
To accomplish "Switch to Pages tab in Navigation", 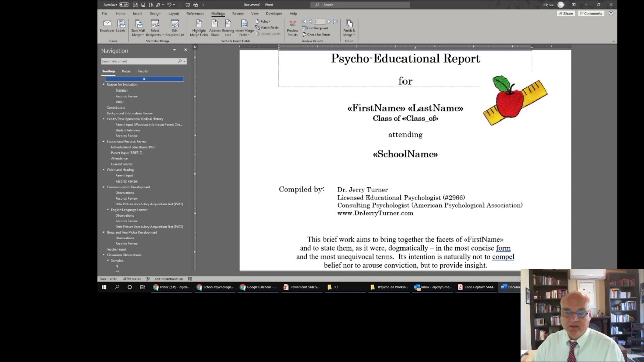I will point(126,71).
